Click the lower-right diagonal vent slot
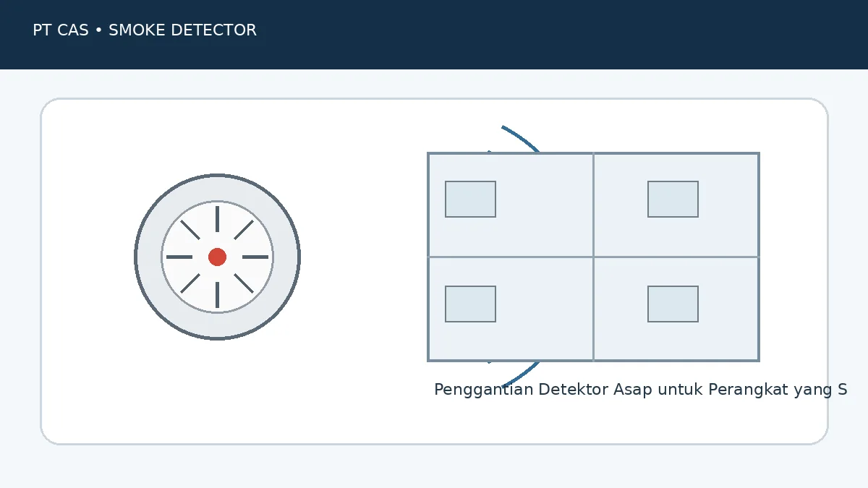The height and width of the screenshot is (488, 868). (244, 283)
